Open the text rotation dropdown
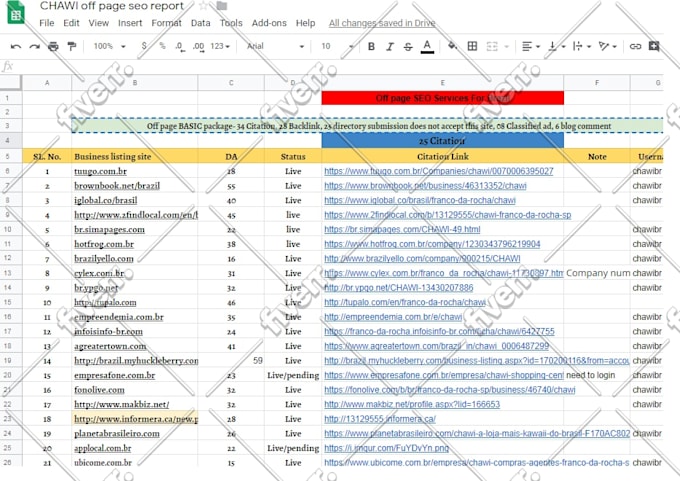The width and height of the screenshot is (680, 481). [607, 46]
